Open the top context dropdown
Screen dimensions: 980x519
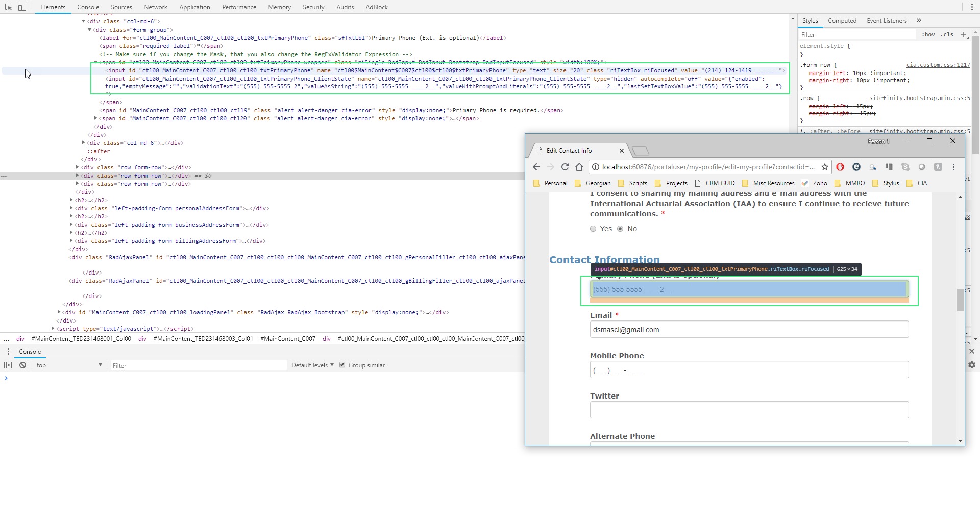[x=69, y=365]
